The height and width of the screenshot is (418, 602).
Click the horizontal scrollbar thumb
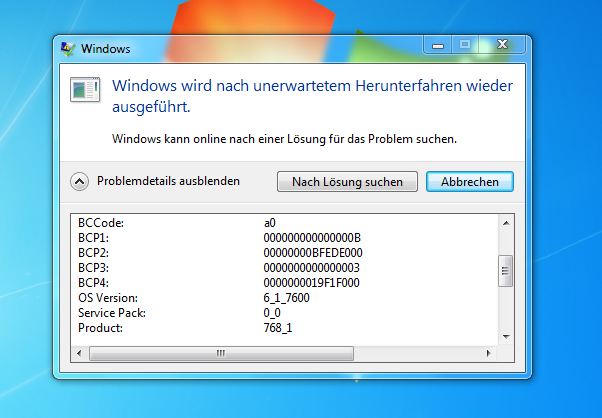coord(221,353)
